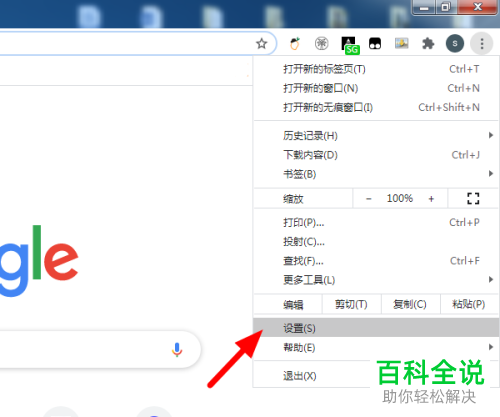Choose 查找(F)... find option
Image resolution: width=500 pixels, height=417 pixels.
pos(376,261)
